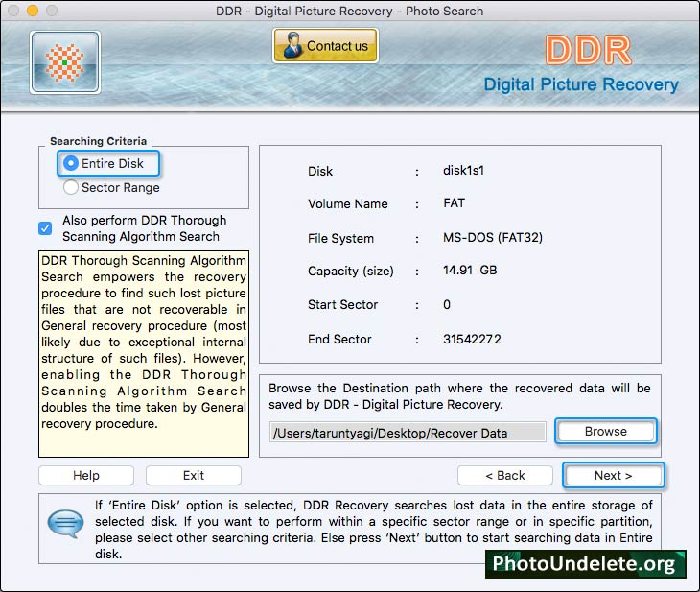Select the Sector Range radio button
Image resolution: width=700 pixels, height=592 pixels.
71,187
